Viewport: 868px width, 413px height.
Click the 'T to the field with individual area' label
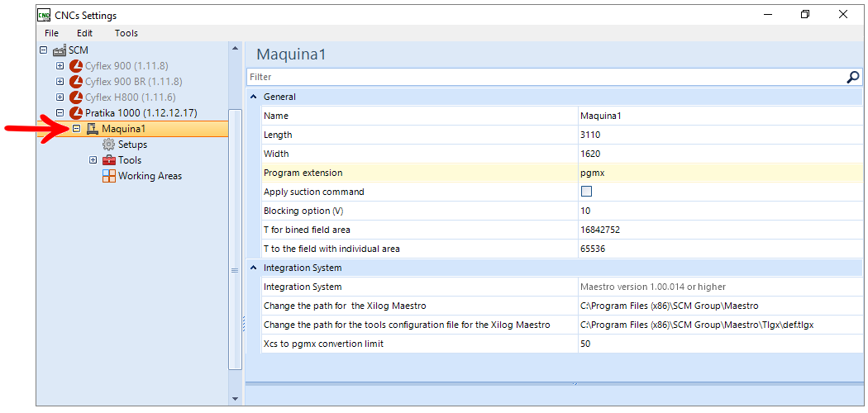pos(331,249)
